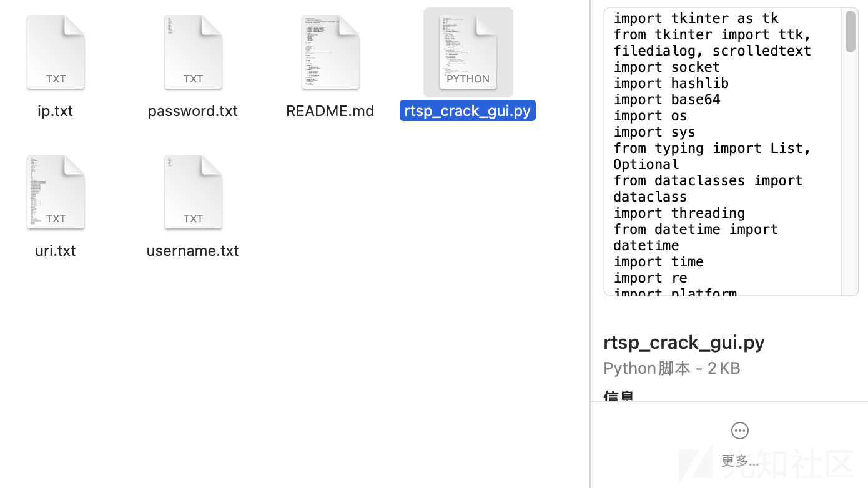The width and height of the screenshot is (868, 488).
Task: Click the preview pane scrollbar thumb
Action: pos(851,31)
